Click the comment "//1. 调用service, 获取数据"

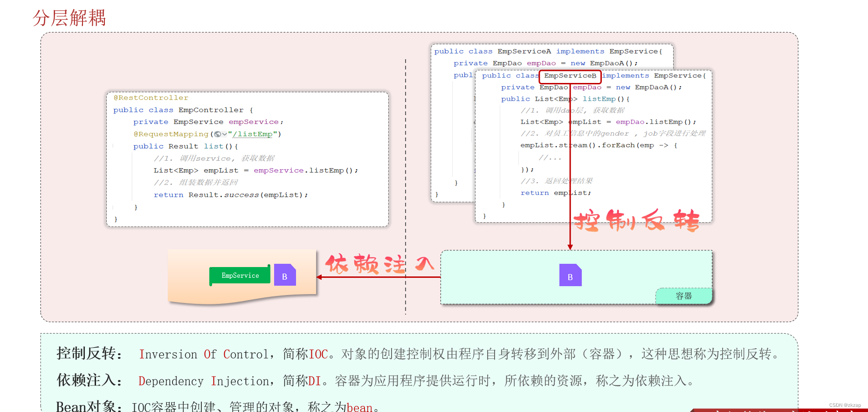coord(214,158)
